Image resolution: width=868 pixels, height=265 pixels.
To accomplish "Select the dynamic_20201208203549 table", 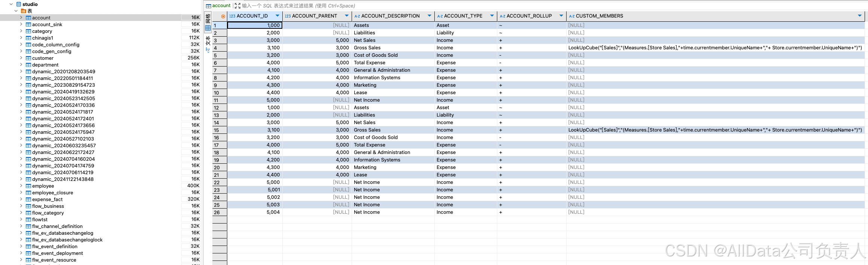I will click(x=64, y=71).
